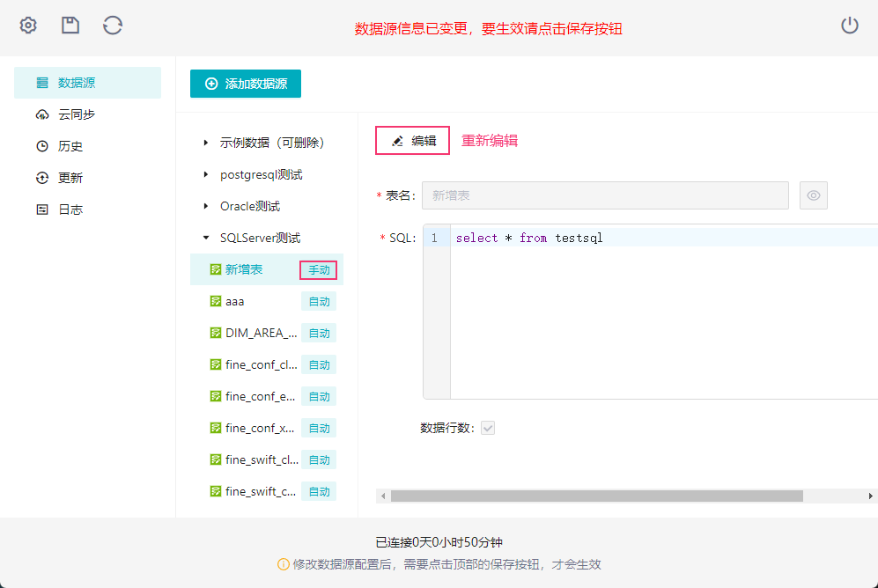
Task: Click the 添加数据源 button
Action: point(245,84)
